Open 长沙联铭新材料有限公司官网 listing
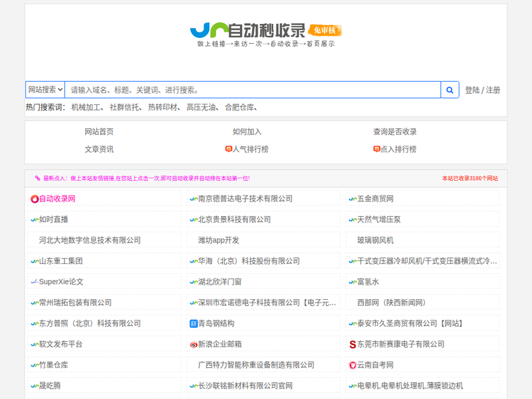The height and width of the screenshot is (399, 532). (x=245, y=386)
